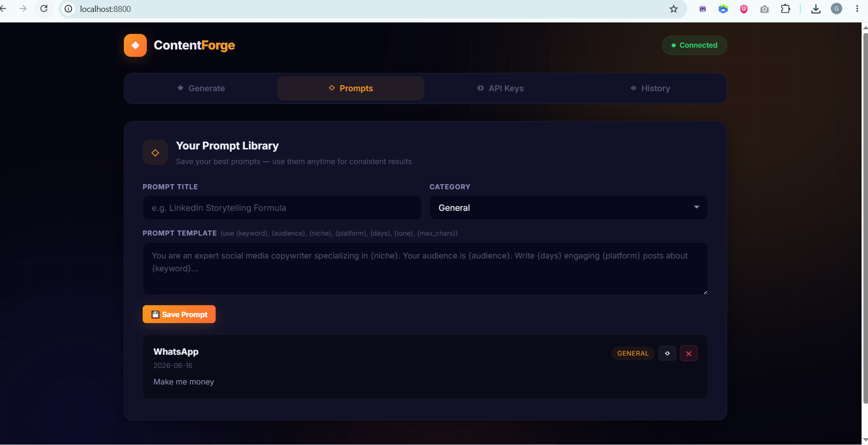Click the camera screenshot extension icon
Screen dimensions: 868x445
(764, 9)
